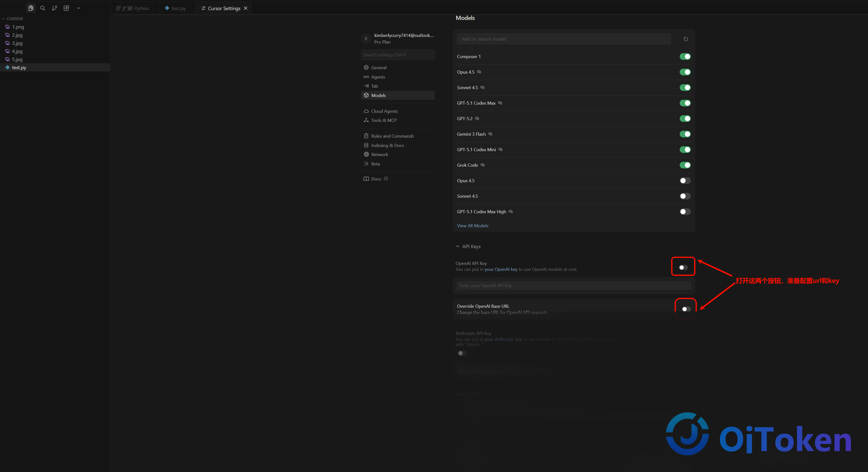Screen dimensions: 868x472
Task: Click the Network globe icon
Action: pos(366,154)
